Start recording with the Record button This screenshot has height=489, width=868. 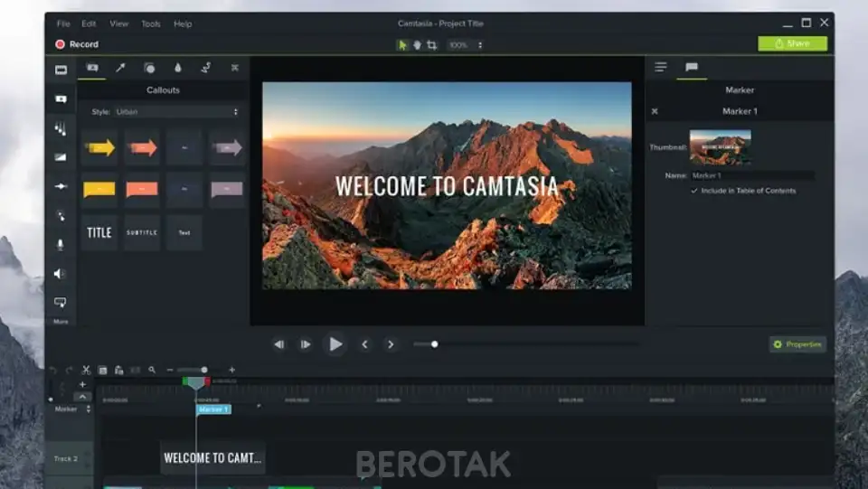[x=77, y=44]
